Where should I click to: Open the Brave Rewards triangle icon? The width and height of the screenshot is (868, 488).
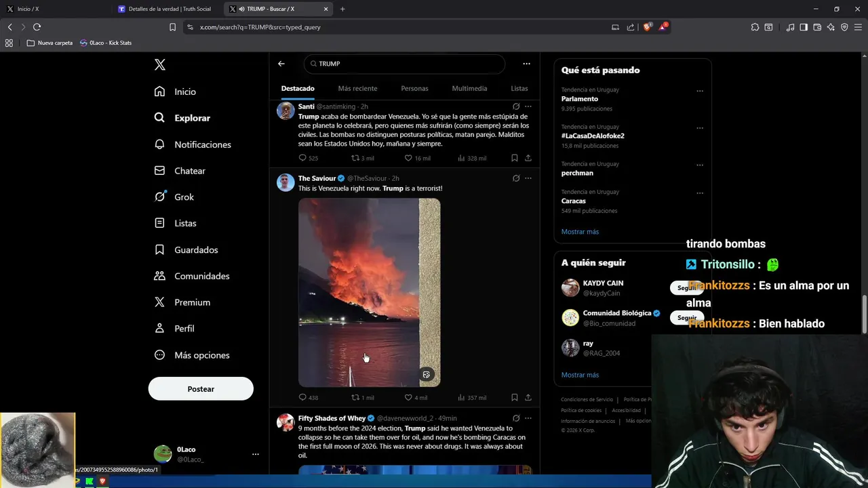pos(663,27)
